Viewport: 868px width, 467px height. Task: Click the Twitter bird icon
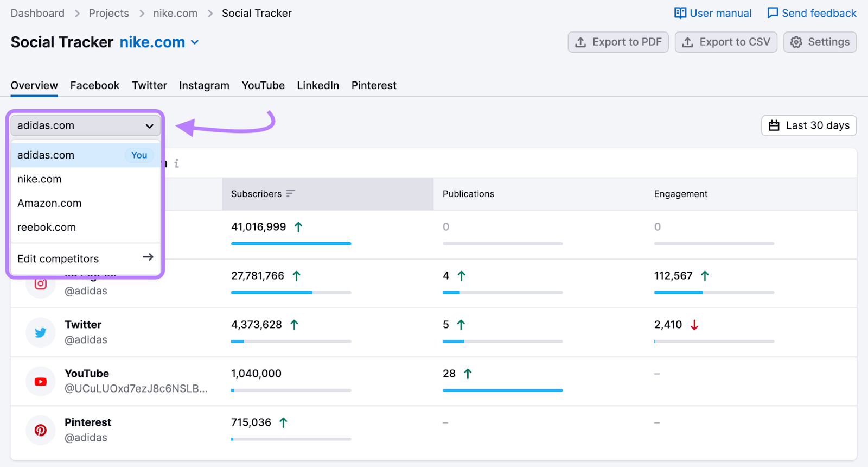(41, 333)
